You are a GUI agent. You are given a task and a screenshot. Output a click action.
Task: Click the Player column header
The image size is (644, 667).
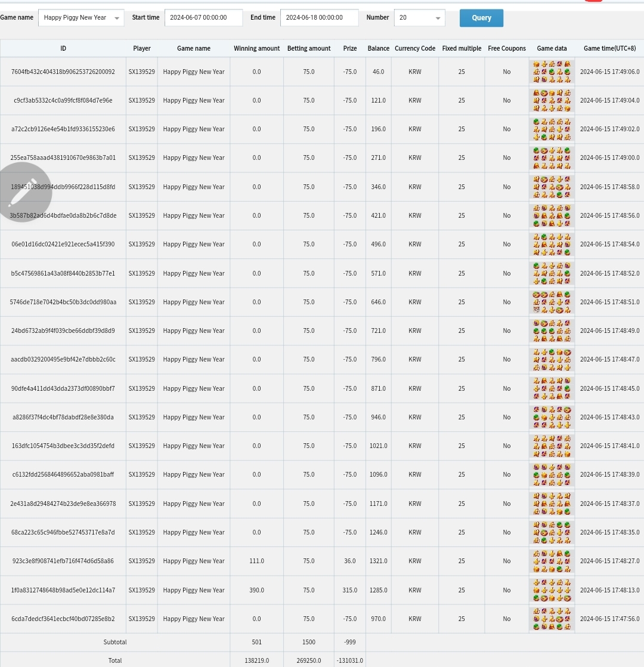coord(141,48)
